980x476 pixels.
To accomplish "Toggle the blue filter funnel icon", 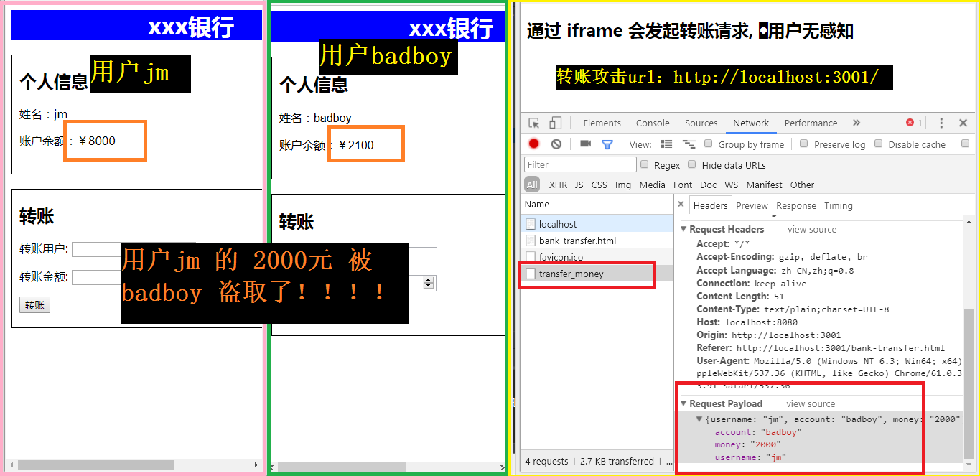I will pyautogui.click(x=607, y=144).
